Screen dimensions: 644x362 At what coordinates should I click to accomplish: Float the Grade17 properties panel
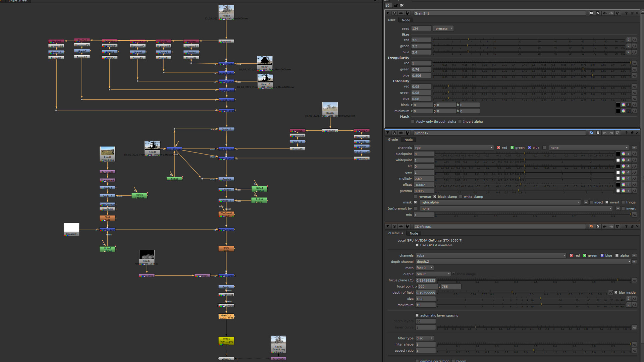(632, 133)
